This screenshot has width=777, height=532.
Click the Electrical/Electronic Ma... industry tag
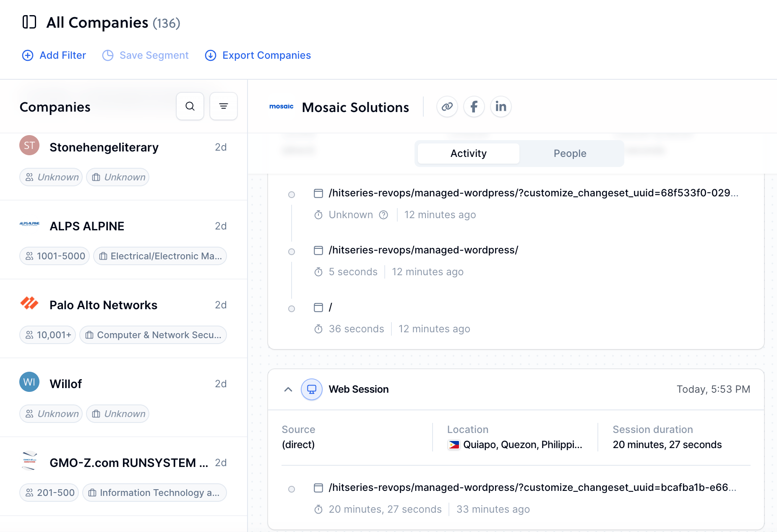160,256
